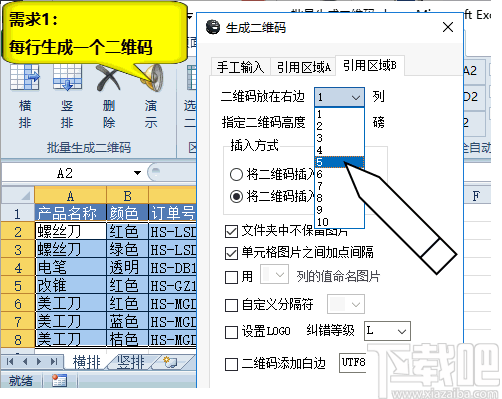Switch to 引用区域A tab
The height and width of the screenshot is (399, 502).
click(x=304, y=67)
